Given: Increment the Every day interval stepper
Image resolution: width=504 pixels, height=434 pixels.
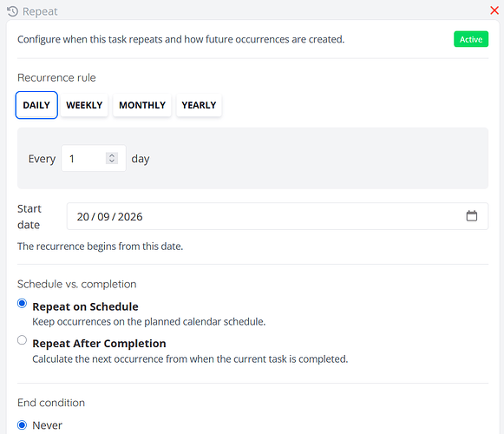Looking at the screenshot, I should pyautogui.click(x=112, y=155).
